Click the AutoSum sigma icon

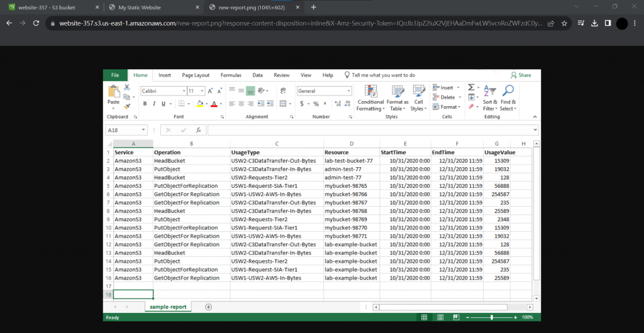pos(471,87)
